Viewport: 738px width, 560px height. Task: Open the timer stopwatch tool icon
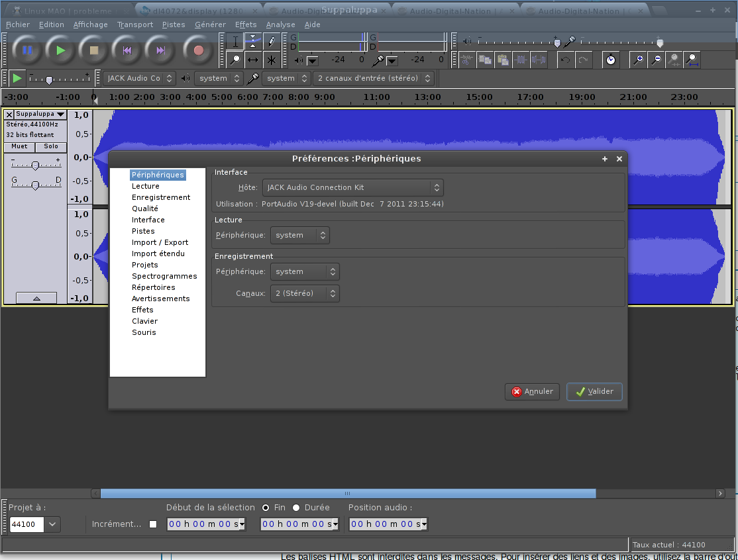pyautogui.click(x=610, y=60)
